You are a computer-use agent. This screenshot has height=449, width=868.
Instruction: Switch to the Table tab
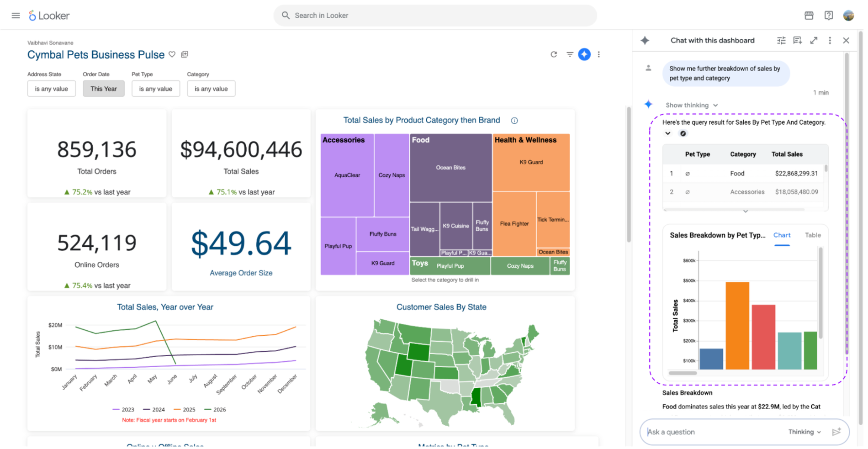tap(813, 235)
